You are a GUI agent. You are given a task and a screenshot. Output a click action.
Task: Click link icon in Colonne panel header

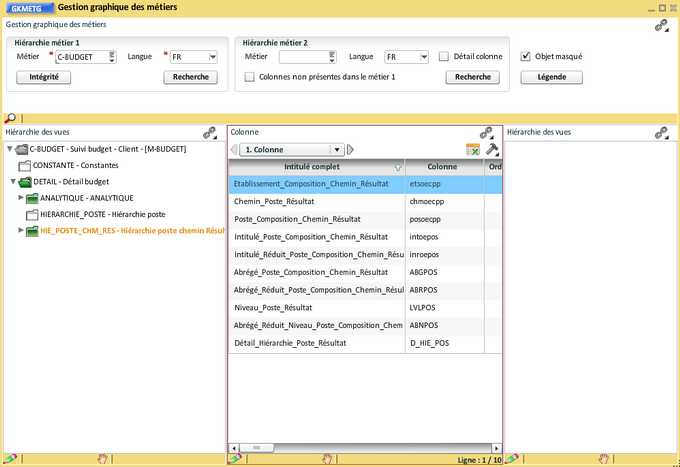tap(486, 132)
